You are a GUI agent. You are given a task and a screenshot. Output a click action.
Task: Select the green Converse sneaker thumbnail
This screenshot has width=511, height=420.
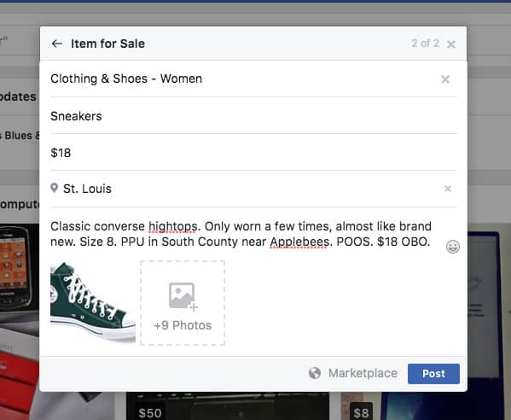click(x=93, y=302)
